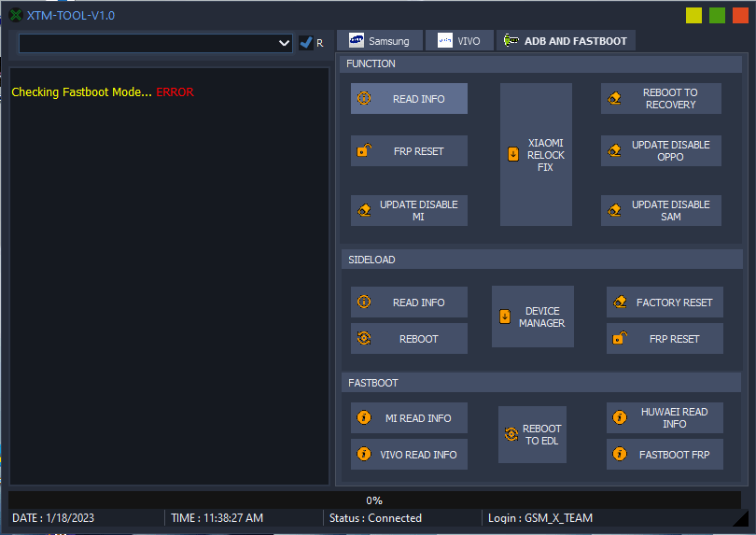This screenshot has height=535, width=756.
Task: Click the yellow square window button
Action: pos(693,16)
